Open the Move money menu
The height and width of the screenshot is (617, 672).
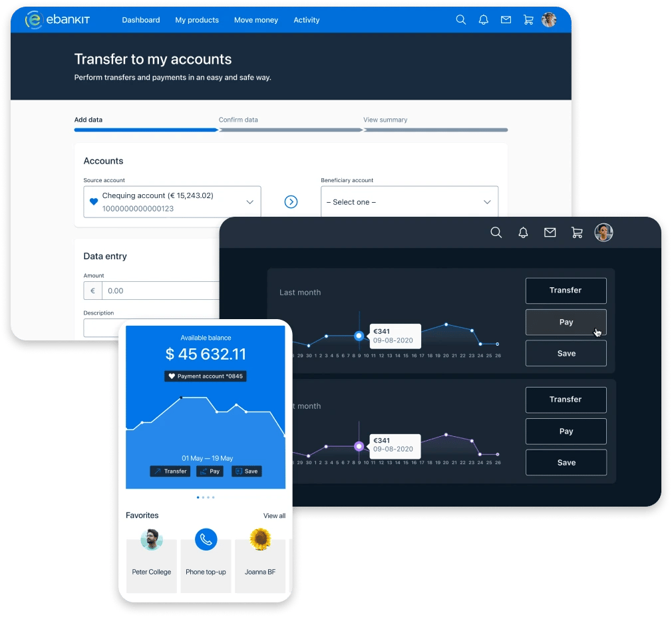(x=256, y=20)
